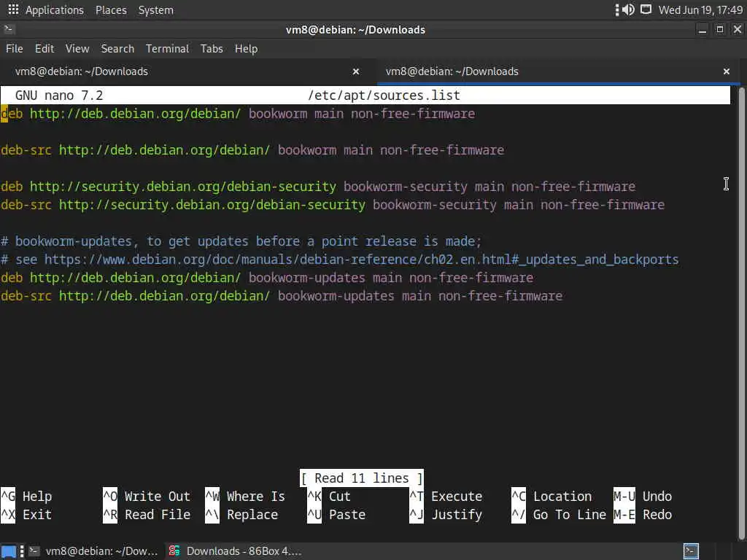The width and height of the screenshot is (747, 560).
Task: Click the ^U Paste shortcut label
Action: tap(336, 515)
